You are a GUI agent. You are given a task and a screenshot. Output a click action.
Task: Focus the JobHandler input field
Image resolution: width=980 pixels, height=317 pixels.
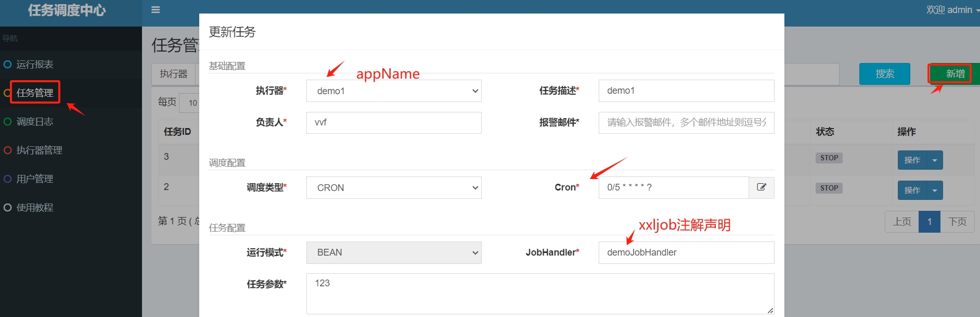point(686,252)
